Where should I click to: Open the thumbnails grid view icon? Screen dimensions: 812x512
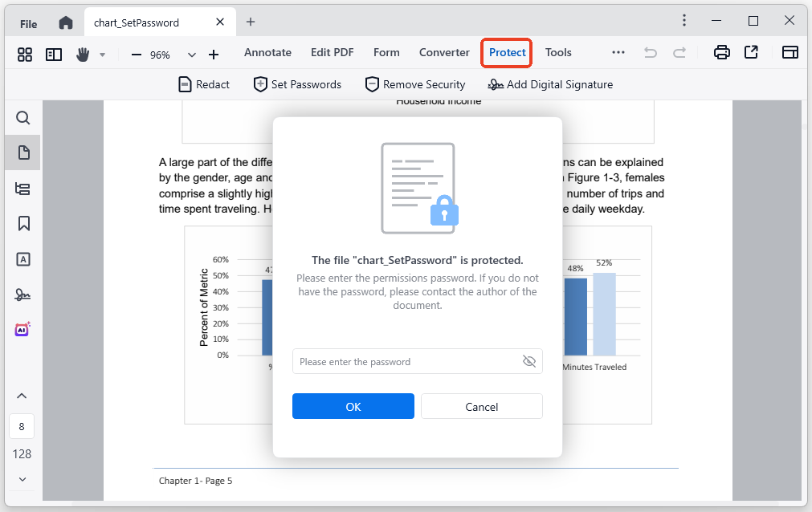click(x=25, y=54)
